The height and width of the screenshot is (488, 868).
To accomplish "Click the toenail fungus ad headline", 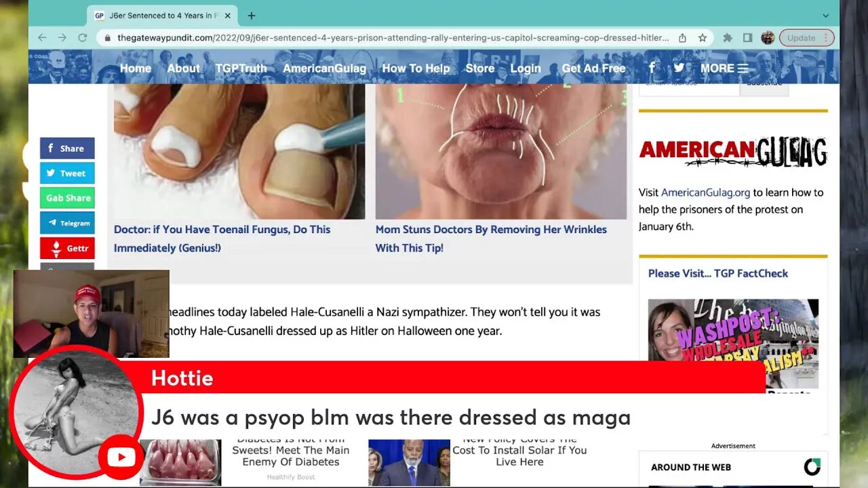I will [x=222, y=239].
